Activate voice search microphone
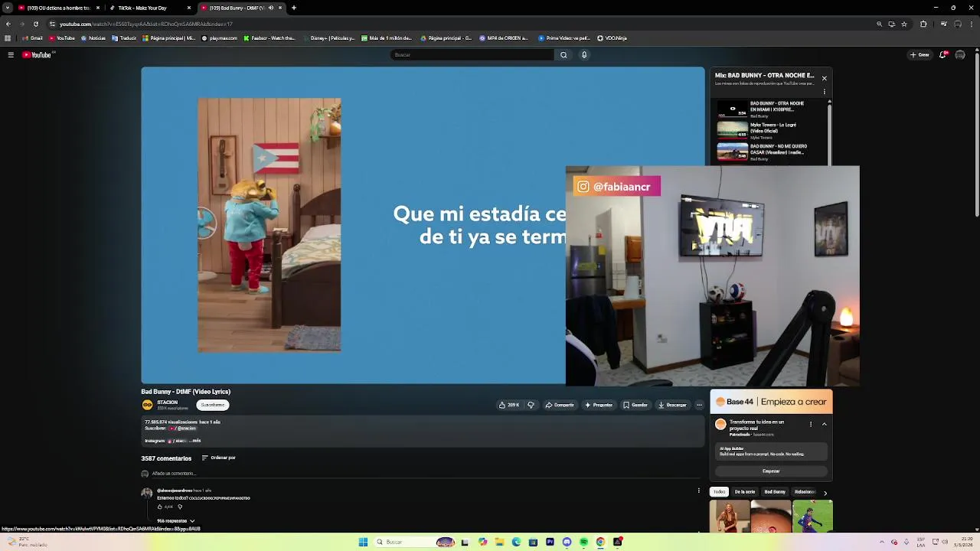This screenshot has width=980, height=551. (x=584, y=54)
